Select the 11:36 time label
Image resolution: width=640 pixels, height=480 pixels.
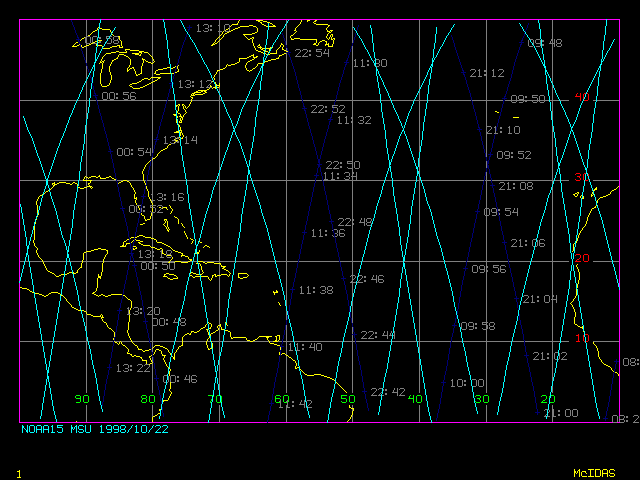(328, 233)
